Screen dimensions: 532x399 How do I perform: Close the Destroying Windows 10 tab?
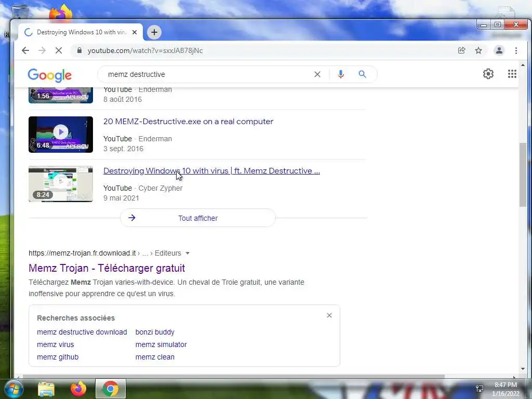click(x=135, y=32)
